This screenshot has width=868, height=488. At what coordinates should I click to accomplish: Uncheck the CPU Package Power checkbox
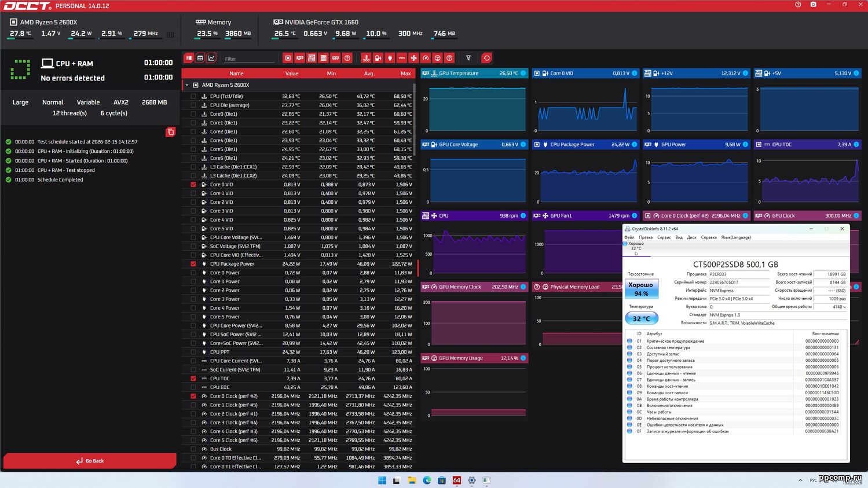193,264
